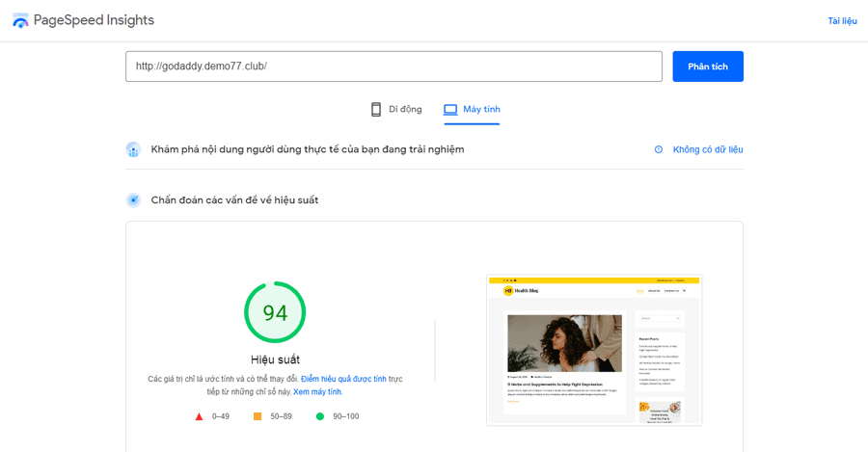Click the mobile phone icon
This screenshot has width=868, height=452.
coord(376,110)
